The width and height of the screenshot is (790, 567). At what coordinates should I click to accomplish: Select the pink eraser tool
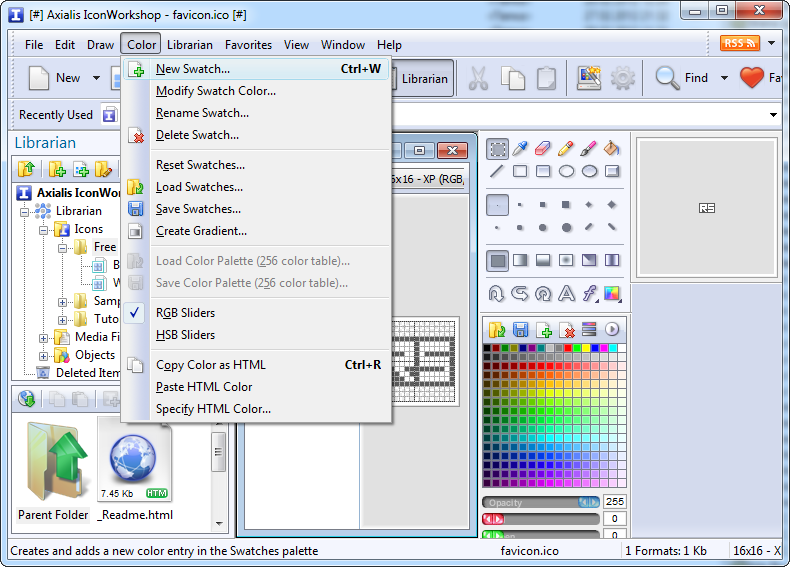(543, 149)
